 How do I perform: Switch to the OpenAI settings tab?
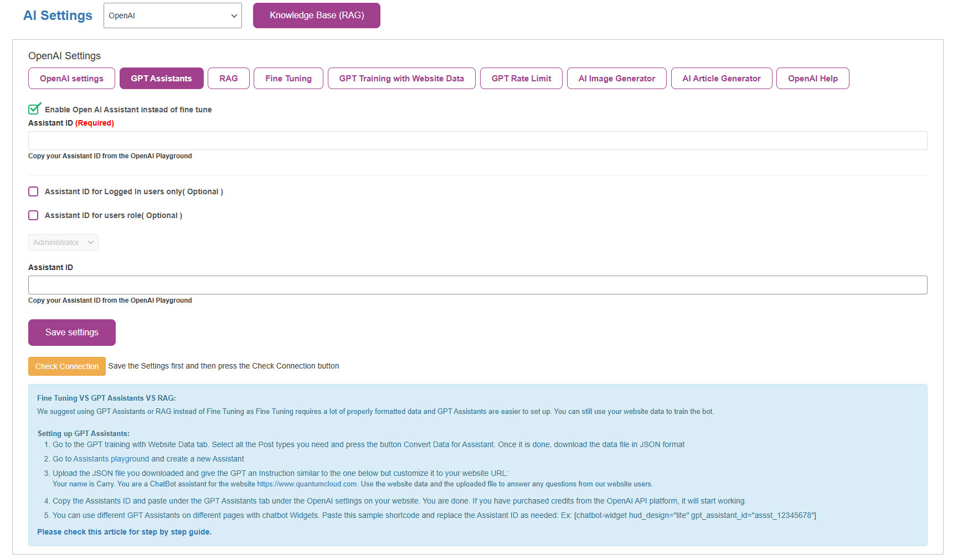71,79
